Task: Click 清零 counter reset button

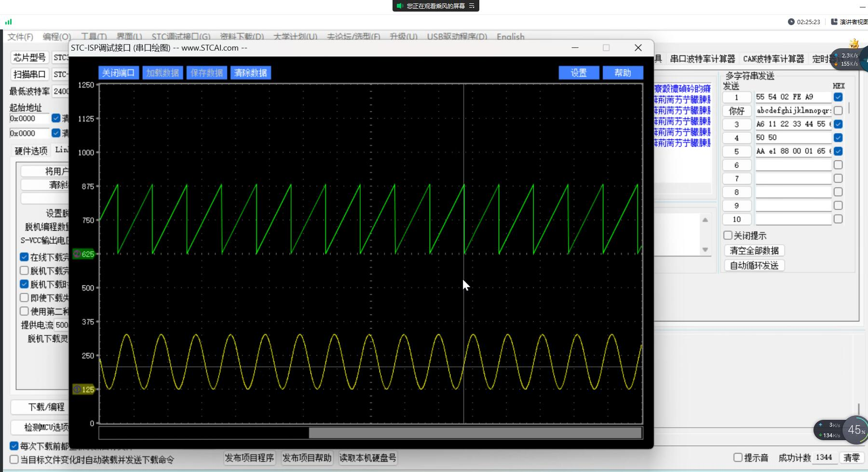Action: [x=851, y=458]
